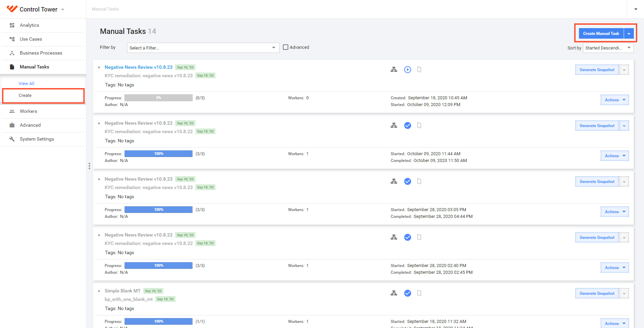The width and height of the screenshot is (644, 328).
Task: Click hierarchy icon of Simple Blank MT task
Action: pyautogui.click(x=394, y=293)
